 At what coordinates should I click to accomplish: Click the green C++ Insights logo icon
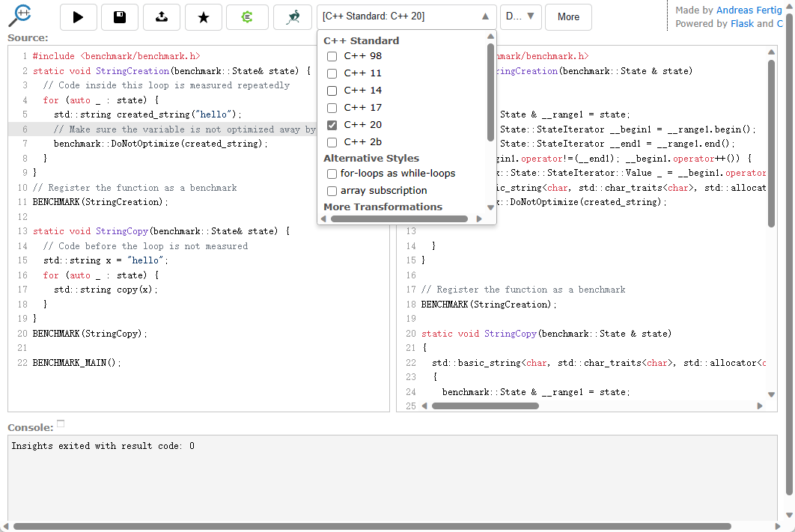247,17
